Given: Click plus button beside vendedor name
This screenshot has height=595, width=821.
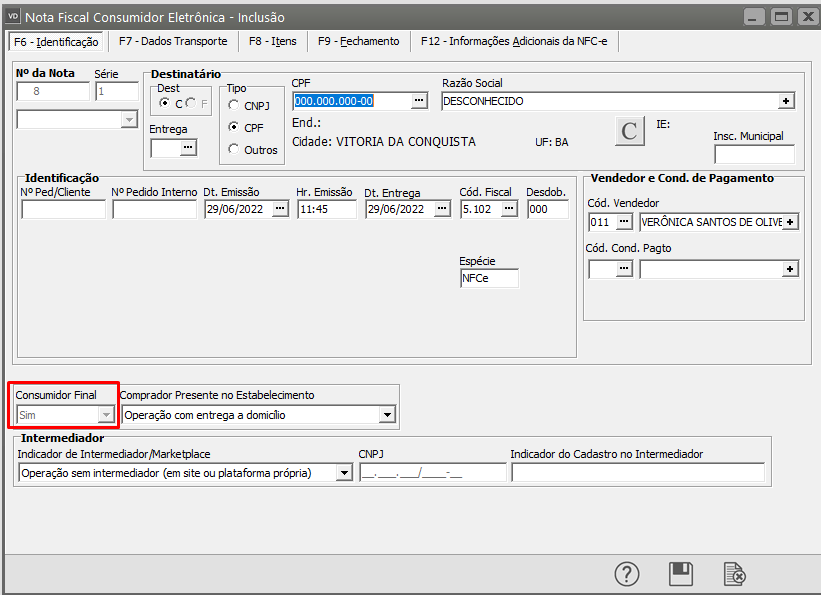Looking at the screenshot, I should (x=790, y=222).
